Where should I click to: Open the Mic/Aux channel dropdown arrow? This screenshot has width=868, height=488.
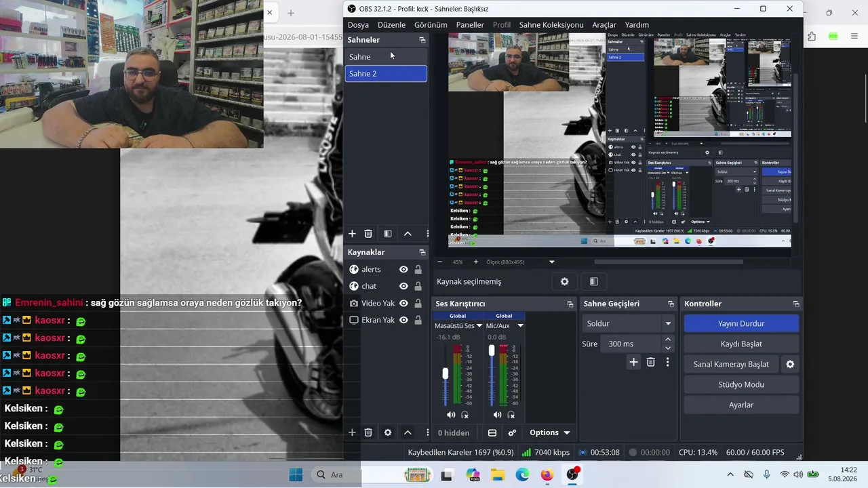click(520, 326)
